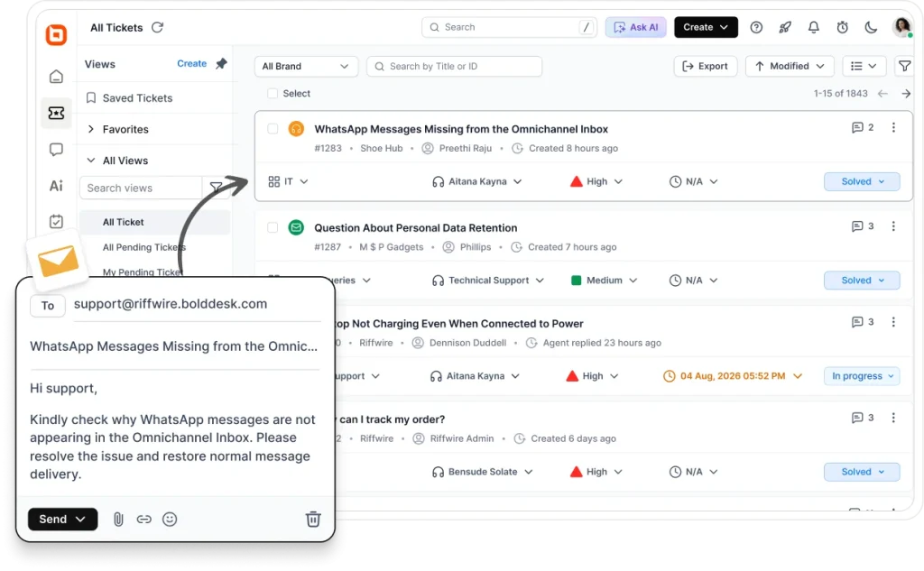Change the High priority on track my order ticket

pos(596,472)
